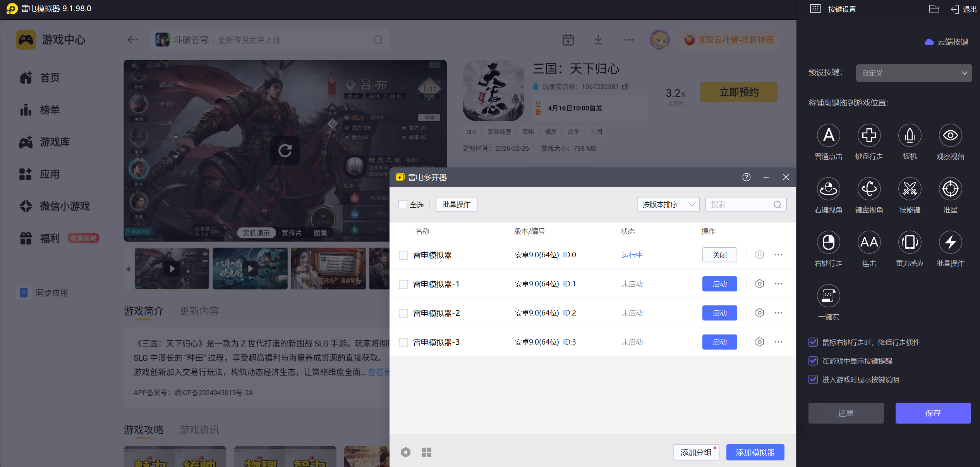980x467 pixels.
Task: Click the multi-instance 搜索 search field
Action: (x=740, y=205)
